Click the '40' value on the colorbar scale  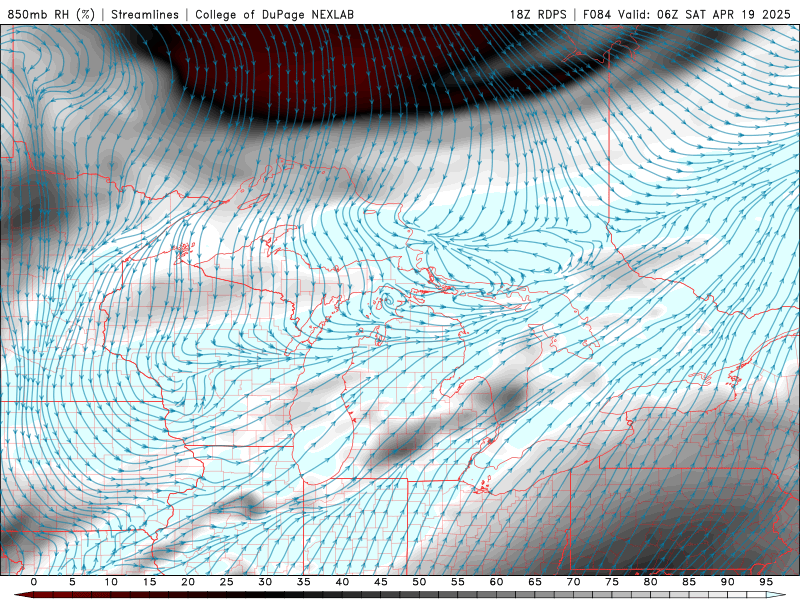(x=342, y=582)
